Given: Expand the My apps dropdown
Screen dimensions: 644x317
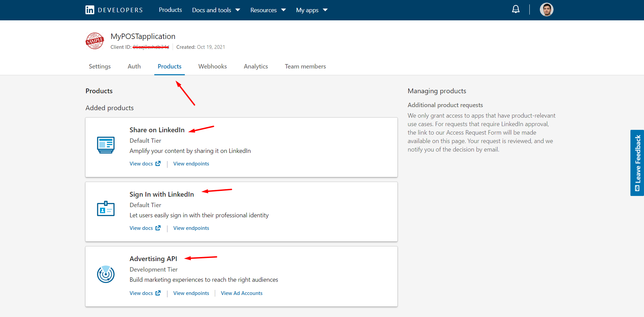Looking at the screenshot, I should click(312, 10).
